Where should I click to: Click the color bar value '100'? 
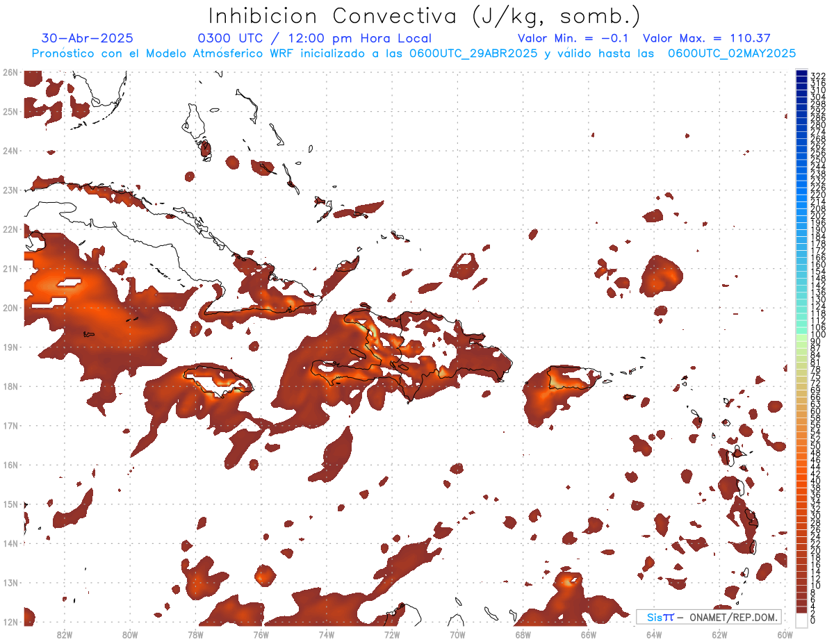[x=818, y=334]
